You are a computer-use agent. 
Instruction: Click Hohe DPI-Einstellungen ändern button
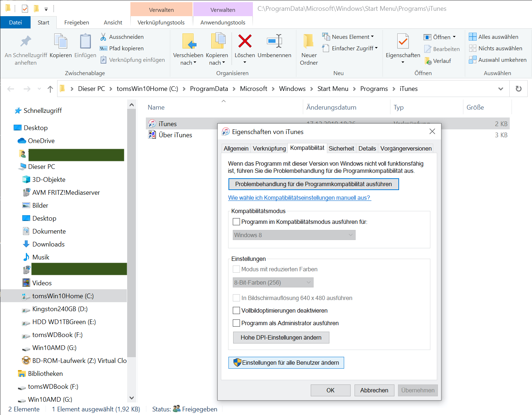[x=281, y=337]
